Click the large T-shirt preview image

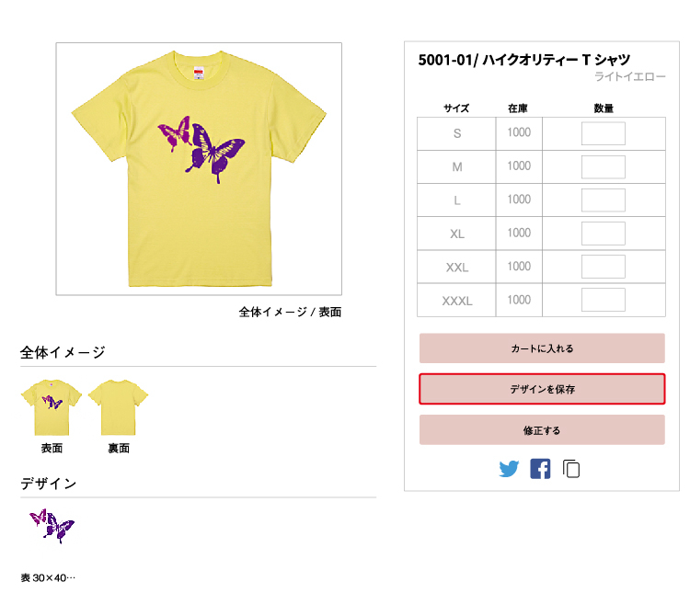199,169
